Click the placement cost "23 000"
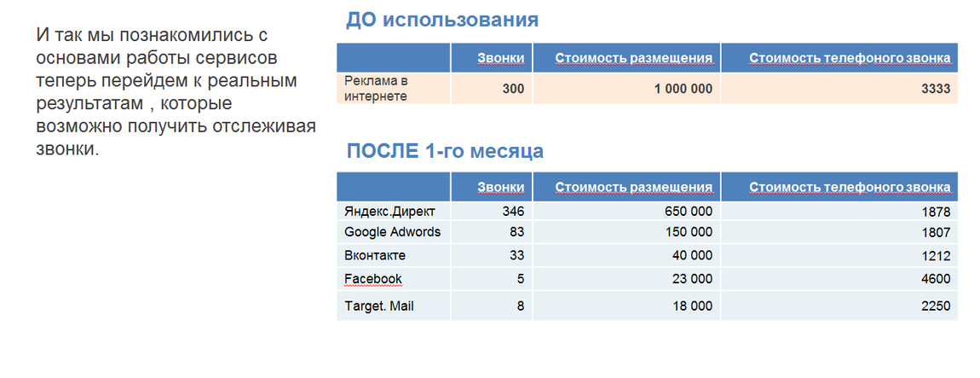Viewport: 980px width, 378px height. [692, 278]
